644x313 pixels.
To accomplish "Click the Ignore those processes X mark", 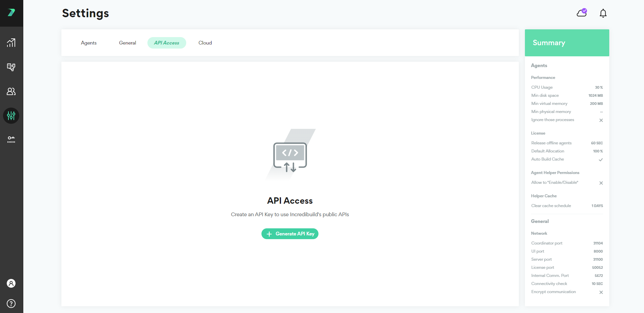I will [x=601, y=120].
